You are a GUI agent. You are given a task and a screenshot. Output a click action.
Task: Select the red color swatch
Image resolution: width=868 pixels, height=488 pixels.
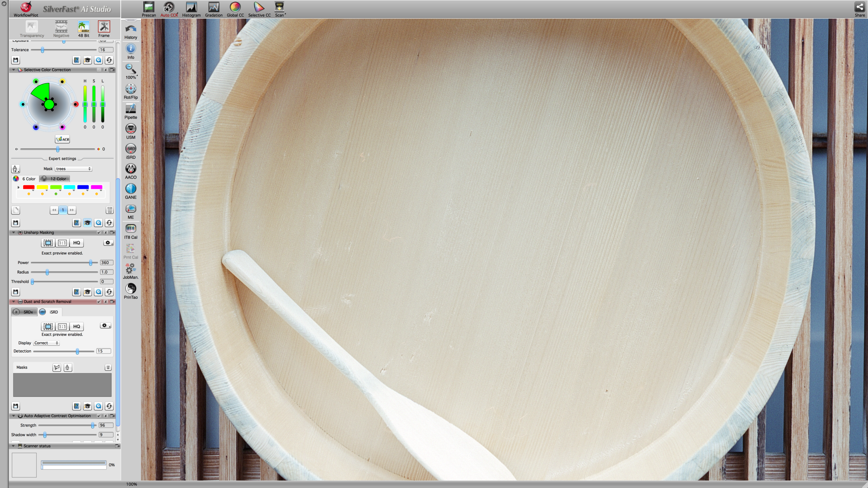click(28, 187)
